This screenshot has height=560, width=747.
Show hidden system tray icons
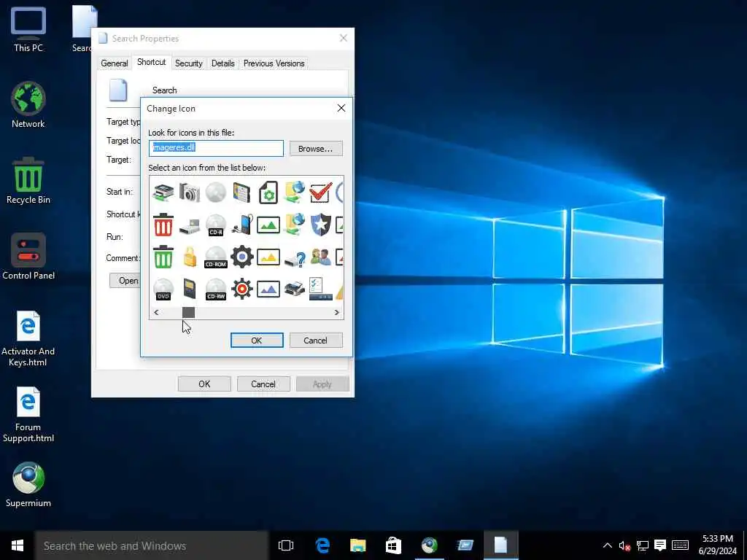(x=608, y=545)
